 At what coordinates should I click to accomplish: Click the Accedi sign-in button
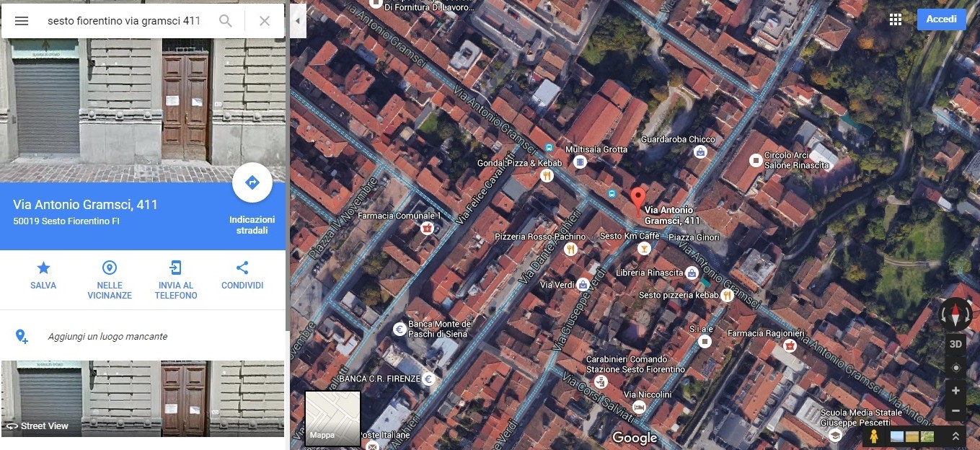coord(942,19)
